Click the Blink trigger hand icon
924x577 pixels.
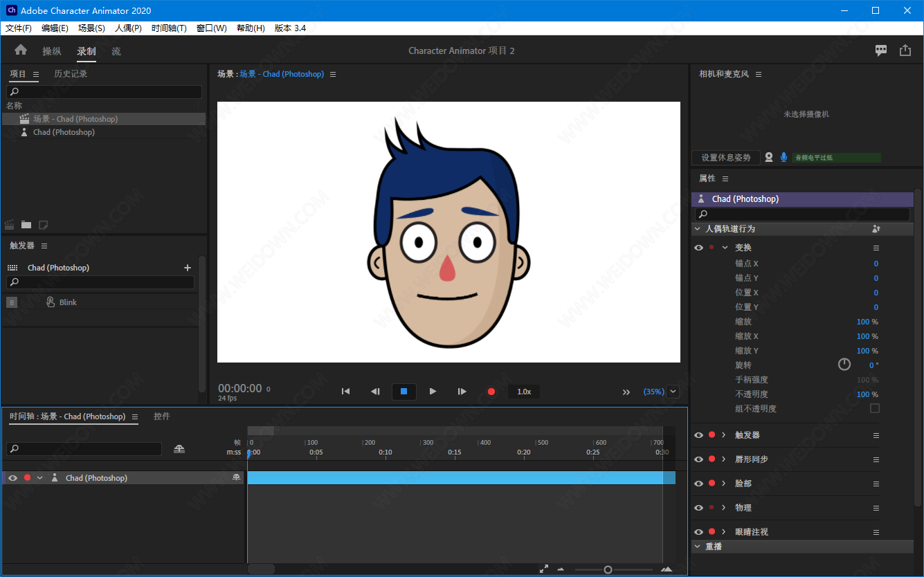(51, 302)
